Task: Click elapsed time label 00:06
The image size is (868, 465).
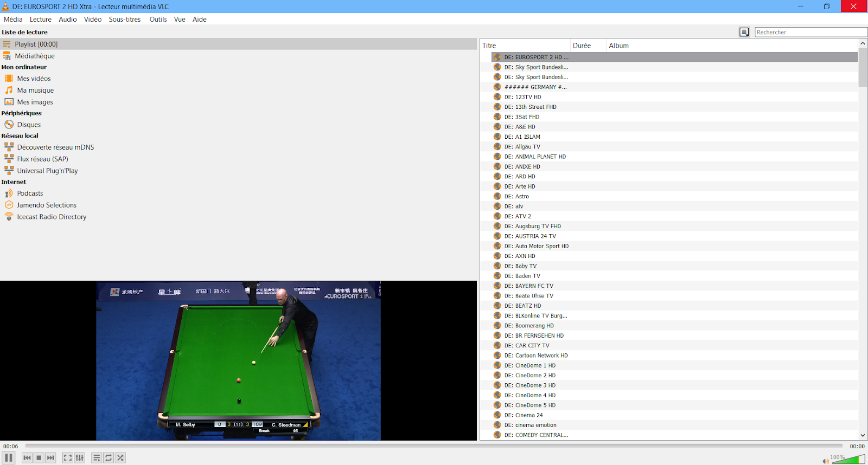Action: [x=11, y=447]
